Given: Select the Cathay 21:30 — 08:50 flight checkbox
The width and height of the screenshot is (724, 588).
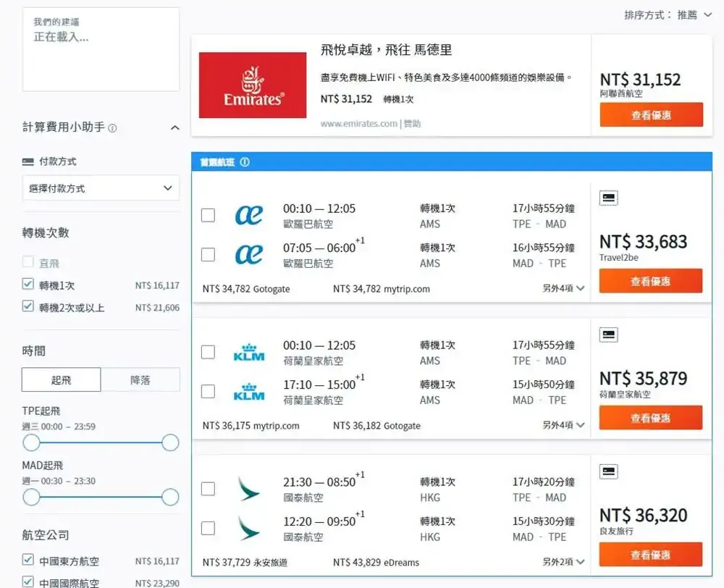Looking at the screenshot, I should pyautogui.click(x=209, y=489).
